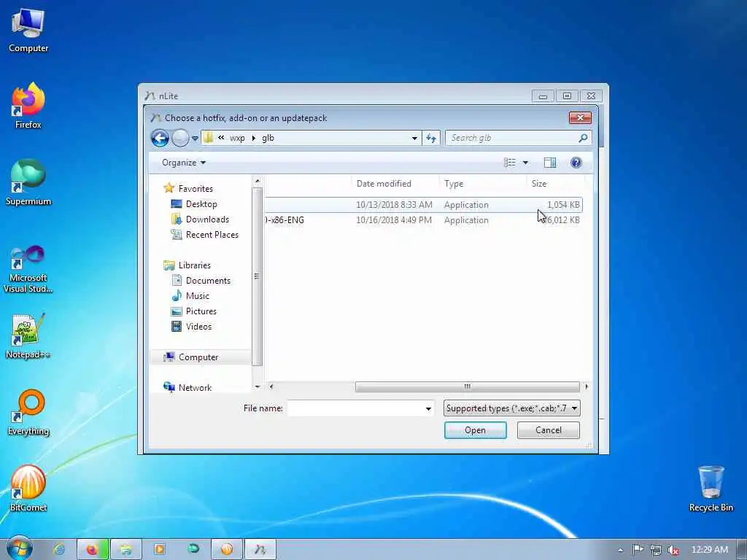Screen dimensions: 747x560
Task: Expand the address bar previous locations dropdown
Action: 414,139
